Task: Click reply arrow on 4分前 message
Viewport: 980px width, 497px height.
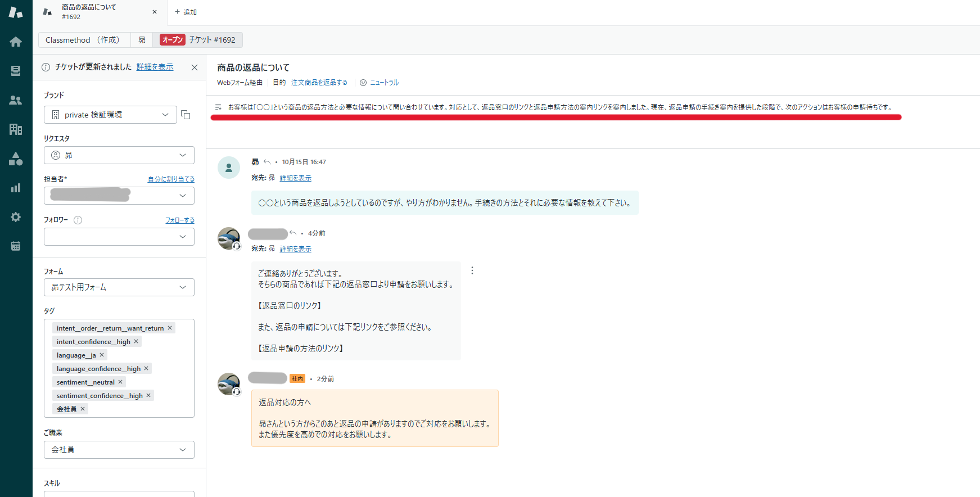Action: pos(293,233)
